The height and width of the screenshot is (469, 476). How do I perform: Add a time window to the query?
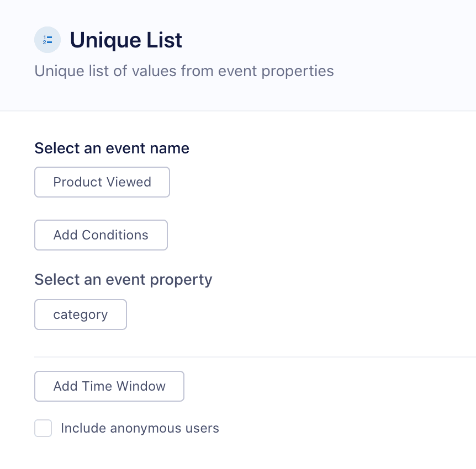(109, 386)
